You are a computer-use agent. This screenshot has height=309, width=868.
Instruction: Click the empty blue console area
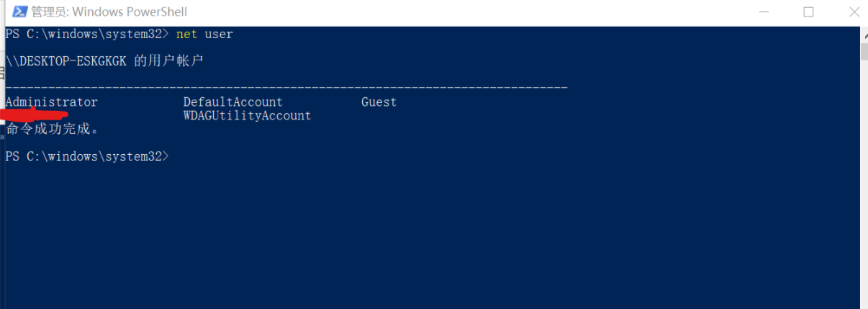[x=432, y=230]
